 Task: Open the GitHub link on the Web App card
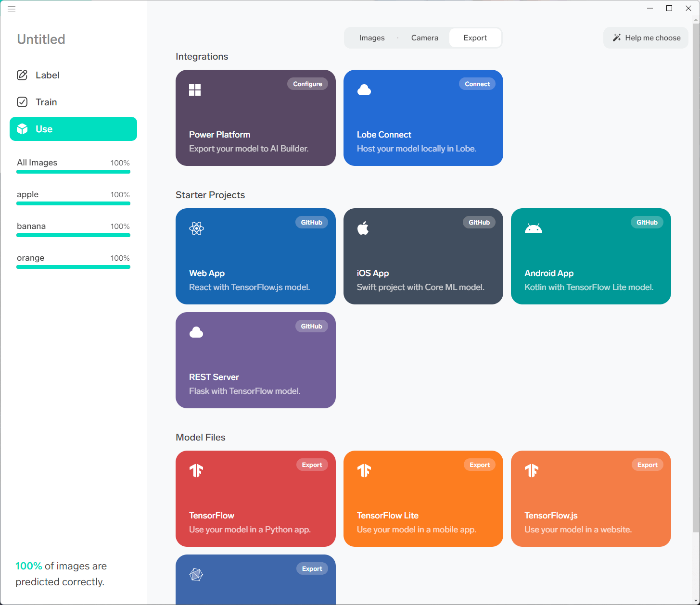click(x=312, y=222)
